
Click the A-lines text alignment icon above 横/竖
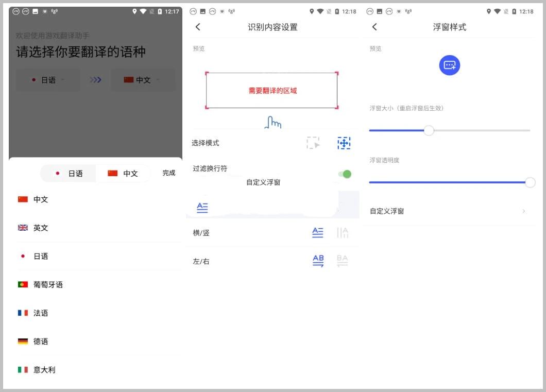202,208
